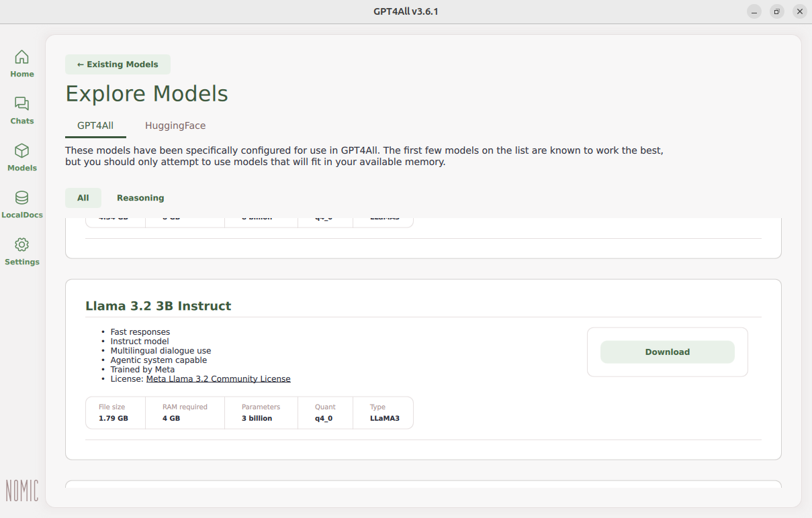Click the Parameters 3 billion cell
The height and width of the screenshot is (518, 812).
261,413
